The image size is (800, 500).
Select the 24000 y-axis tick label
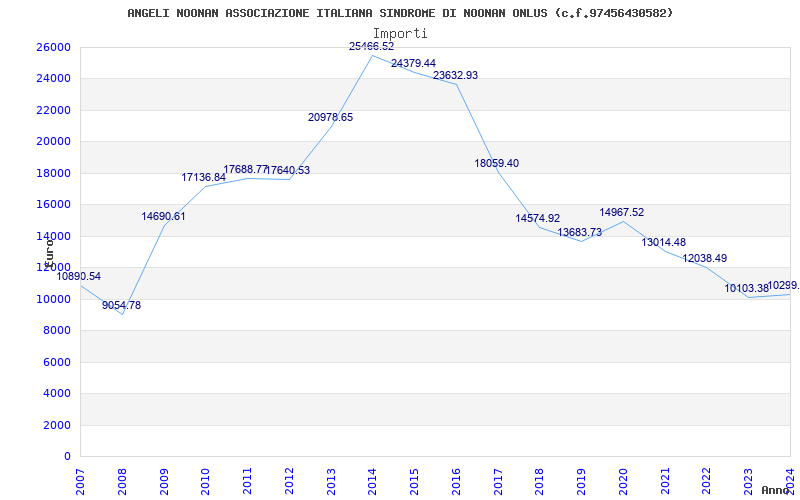click(53, 79)
